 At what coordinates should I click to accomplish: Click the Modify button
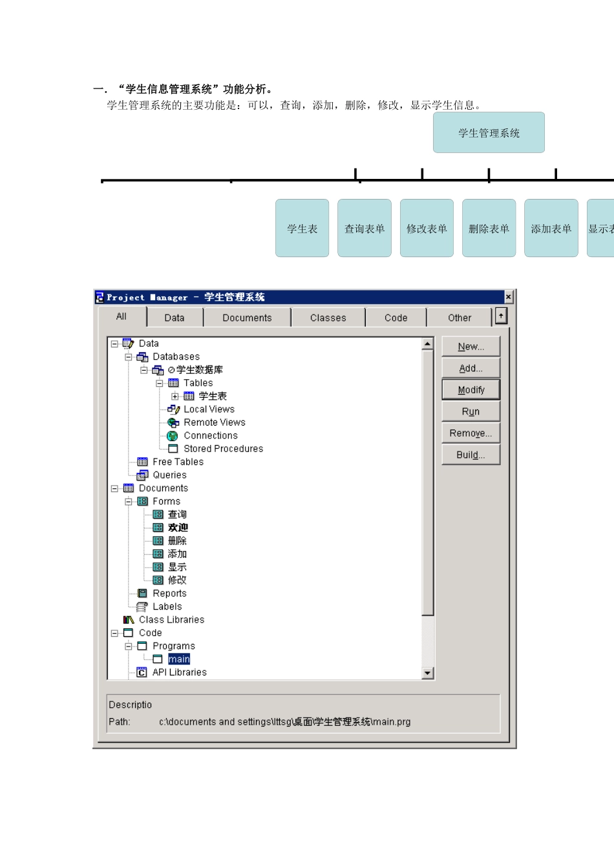[471, 390]
